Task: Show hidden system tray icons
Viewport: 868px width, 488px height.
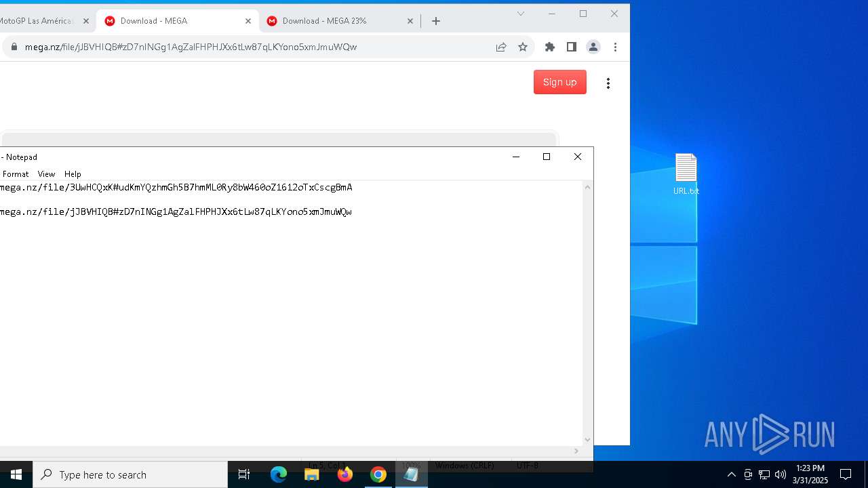Action: click(x=731, y=474)
